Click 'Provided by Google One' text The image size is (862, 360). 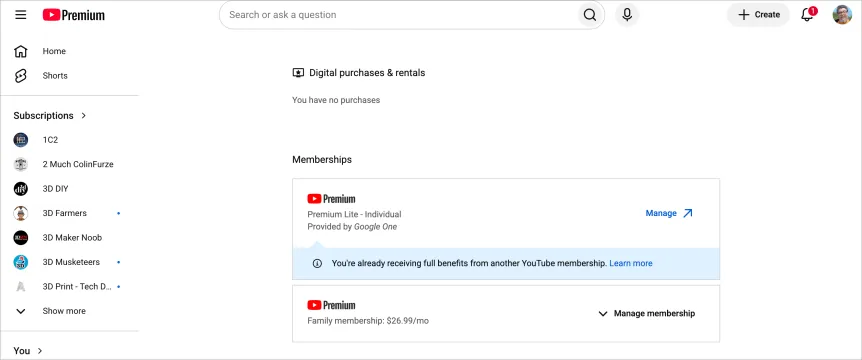pyautogui.click(x=352, y=227)
